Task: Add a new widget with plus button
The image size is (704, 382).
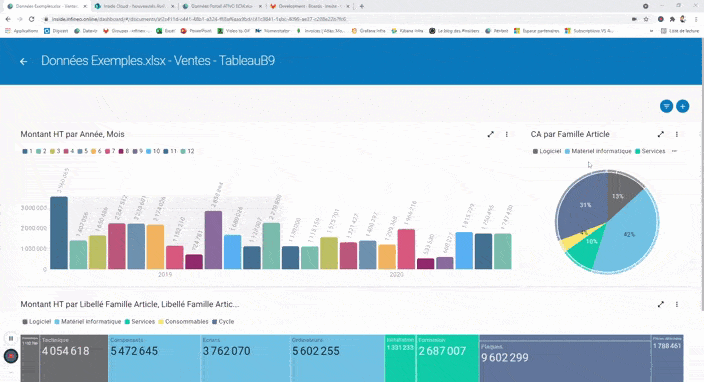Action: pos(682,106)
